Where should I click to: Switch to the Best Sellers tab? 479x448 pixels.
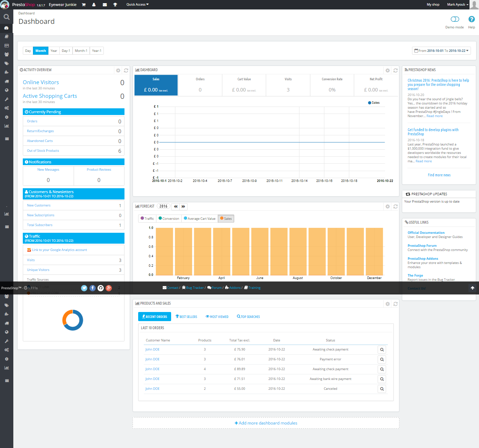coord(186,317)
